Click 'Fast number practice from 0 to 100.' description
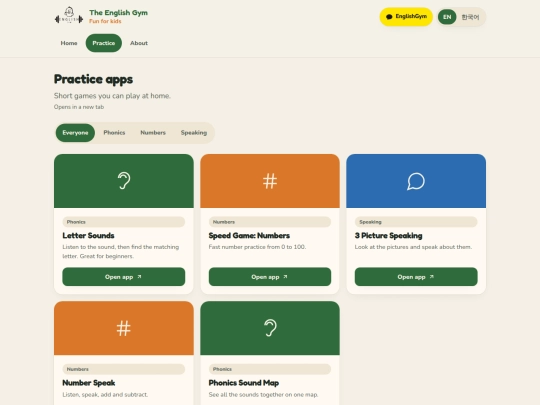540x405 pixels. coord(257,247)
